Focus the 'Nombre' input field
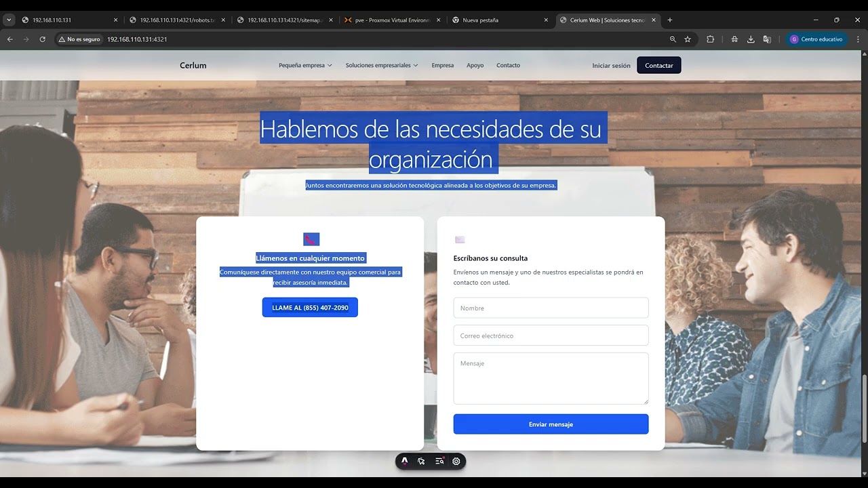 pos(551,308)
